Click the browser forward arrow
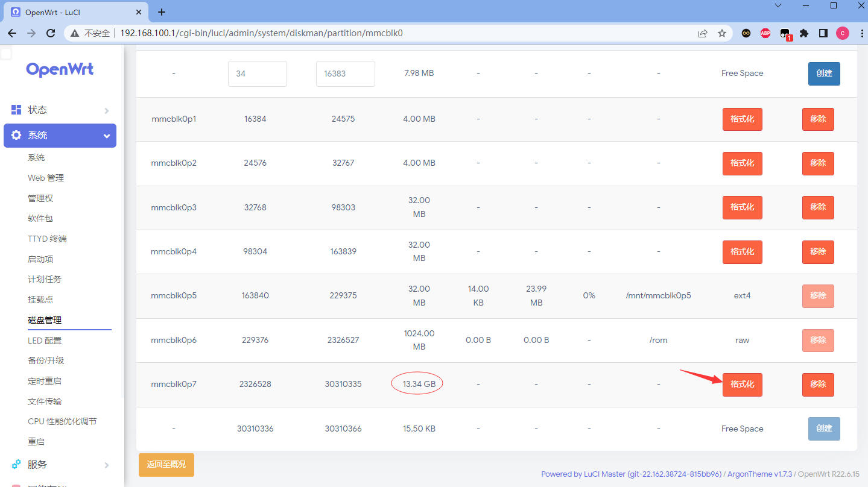 point(31,33)
